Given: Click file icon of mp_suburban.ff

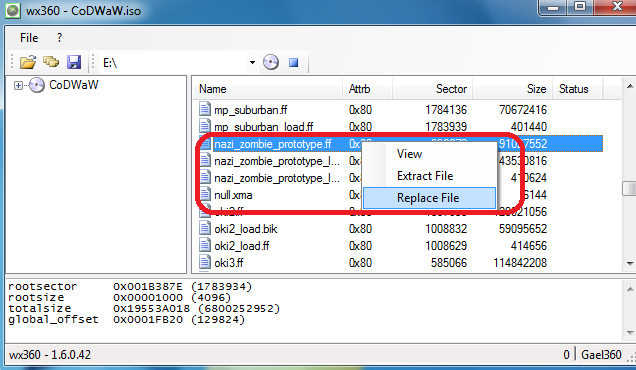Looking at the screenshot, I should tap(205, 110).
